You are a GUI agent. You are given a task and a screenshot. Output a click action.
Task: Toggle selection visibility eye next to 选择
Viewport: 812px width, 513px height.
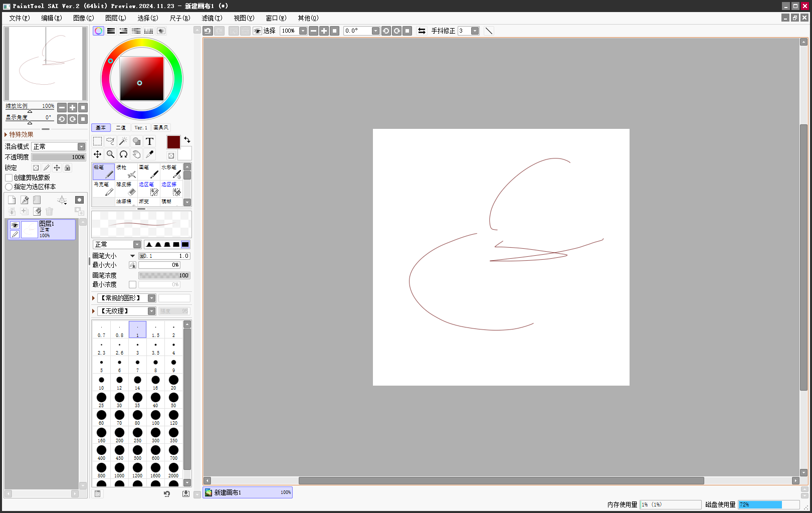click(x=257, y=31)
